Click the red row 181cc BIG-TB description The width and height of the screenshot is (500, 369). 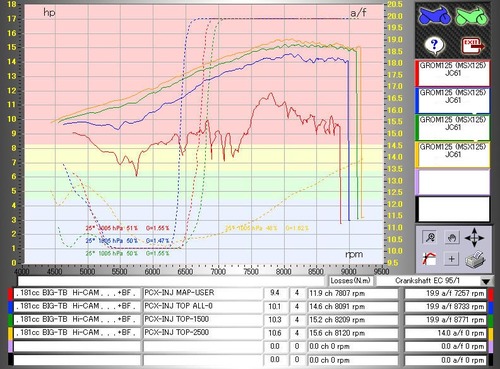click(x=77, y=293)
